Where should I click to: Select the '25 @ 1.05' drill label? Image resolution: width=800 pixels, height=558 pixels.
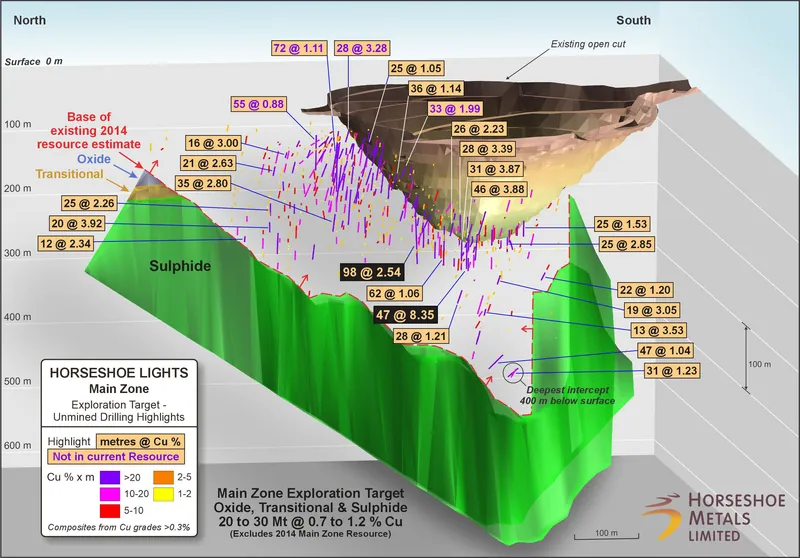click(416, 68)
